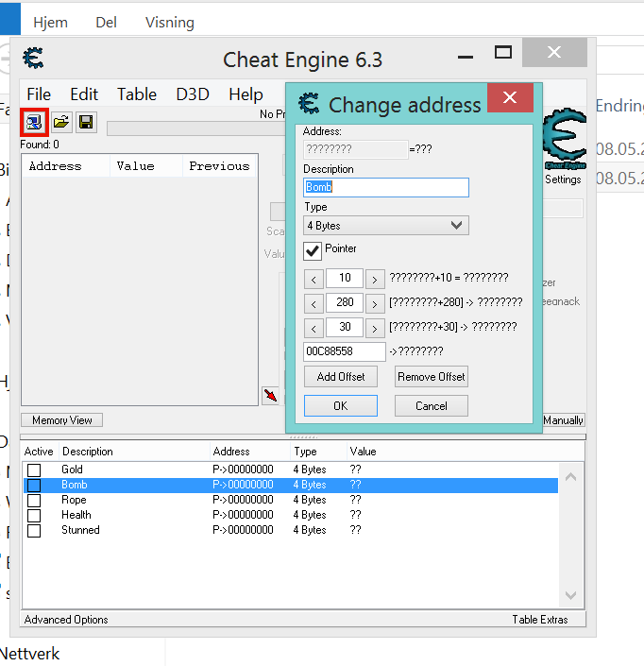
Task: Switch to the Hjem tab in Explorer
Action: click(50, 22)
